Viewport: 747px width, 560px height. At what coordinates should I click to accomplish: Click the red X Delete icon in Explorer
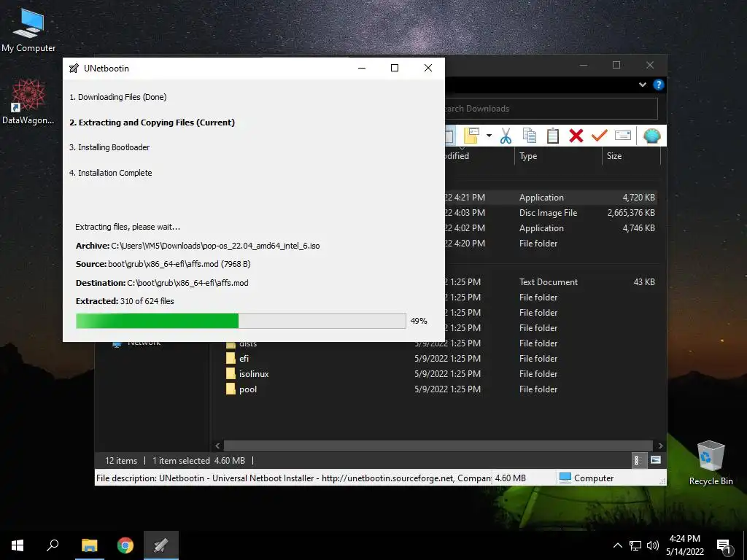(576, 136)
